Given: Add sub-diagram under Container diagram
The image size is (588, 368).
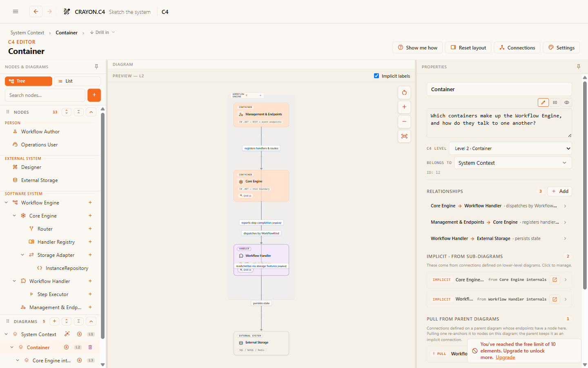Looking at the screenshot, I should tap(66, 347).
